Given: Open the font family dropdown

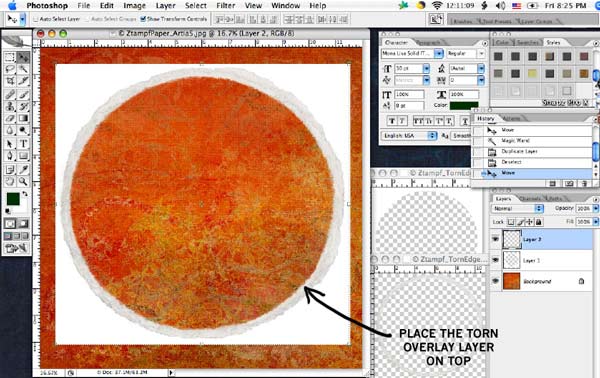Looking at the screenshot, I should click(439, 54).
